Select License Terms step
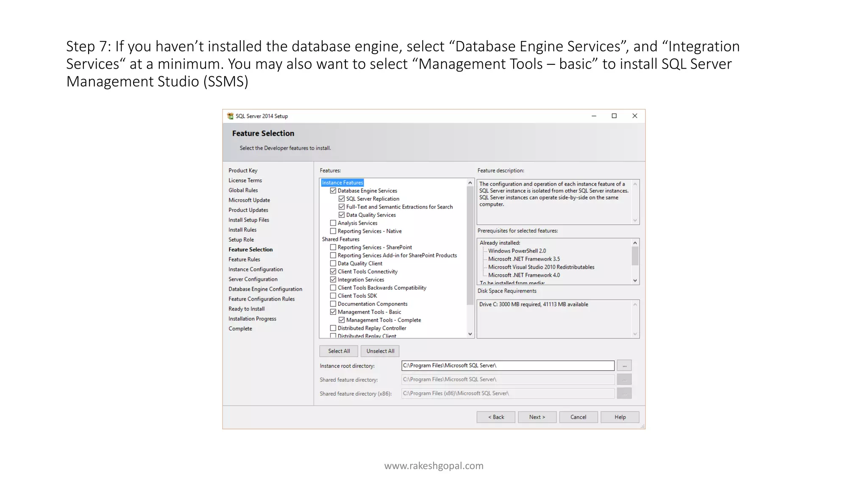Viewport: 868px width, 488px height. [x=245, y=180]
